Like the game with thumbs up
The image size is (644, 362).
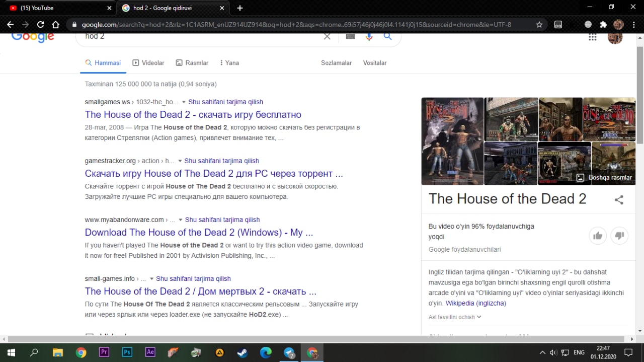pos(598,235)
